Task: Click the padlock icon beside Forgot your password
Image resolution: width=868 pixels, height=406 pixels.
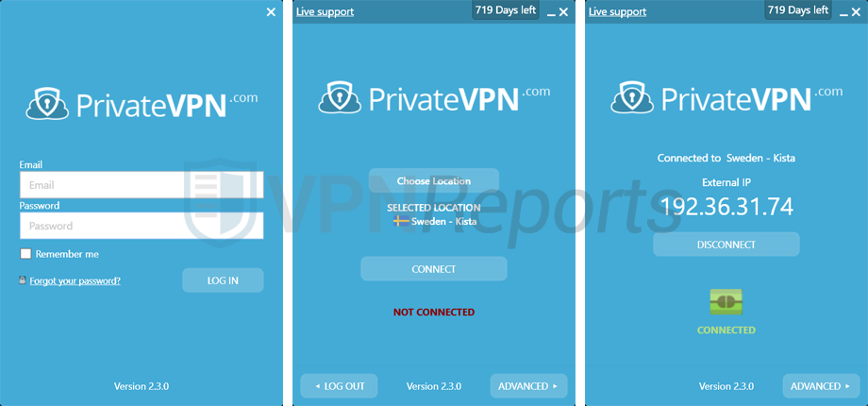Action: (x=22, y=280)
